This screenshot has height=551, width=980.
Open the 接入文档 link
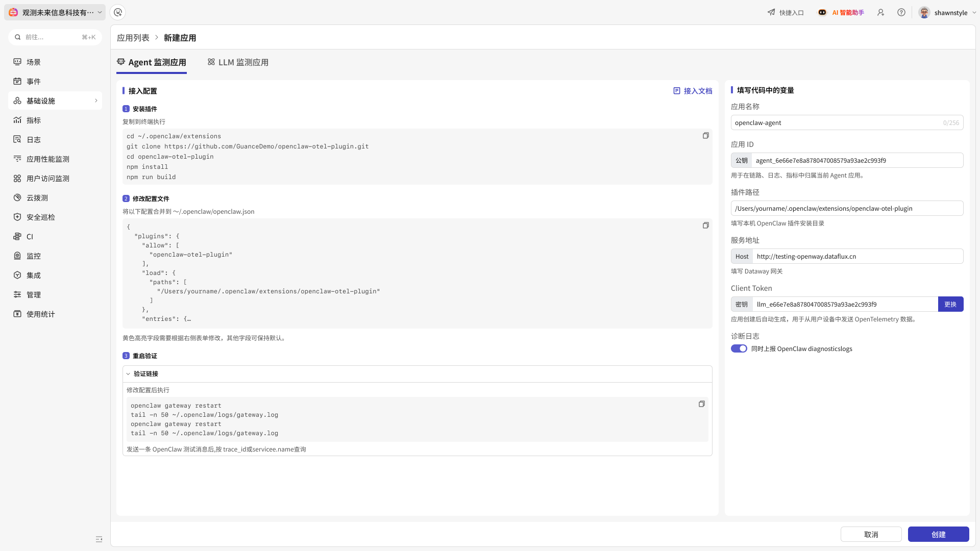tap(693, 91)
